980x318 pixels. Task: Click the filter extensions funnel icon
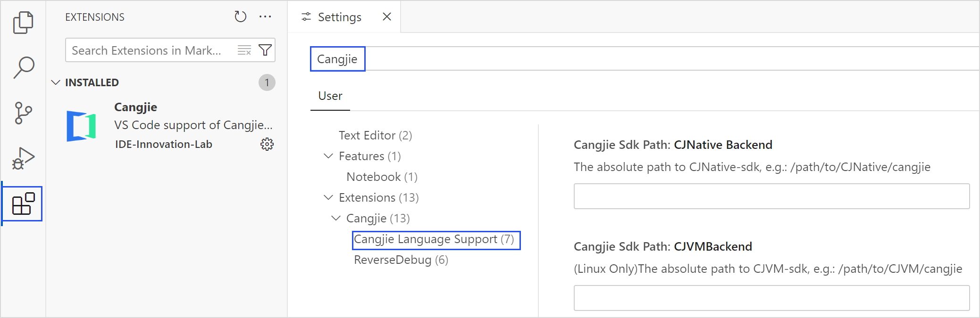265,50
